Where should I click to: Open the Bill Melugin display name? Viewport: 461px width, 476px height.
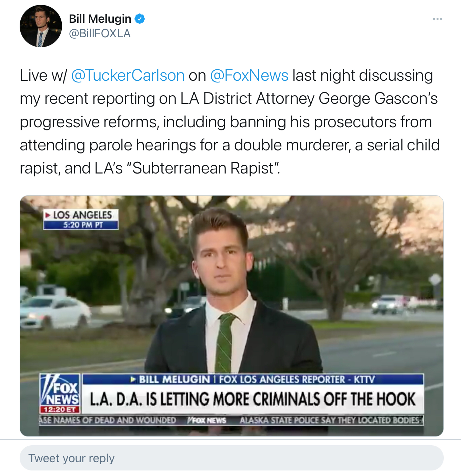coord(100,19)
